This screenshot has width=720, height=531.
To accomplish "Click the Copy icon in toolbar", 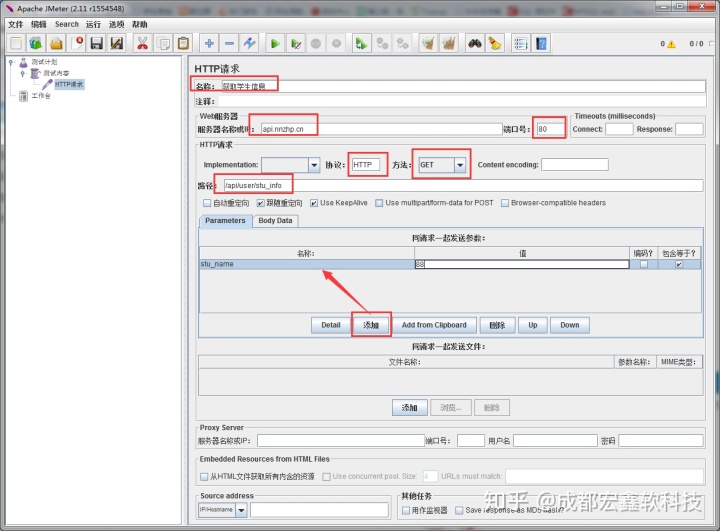I will (163, 44).
